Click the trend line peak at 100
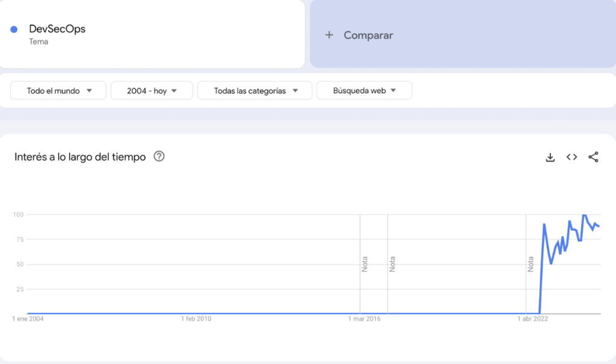This screenshot has height=364, width=616. [584, 215]
